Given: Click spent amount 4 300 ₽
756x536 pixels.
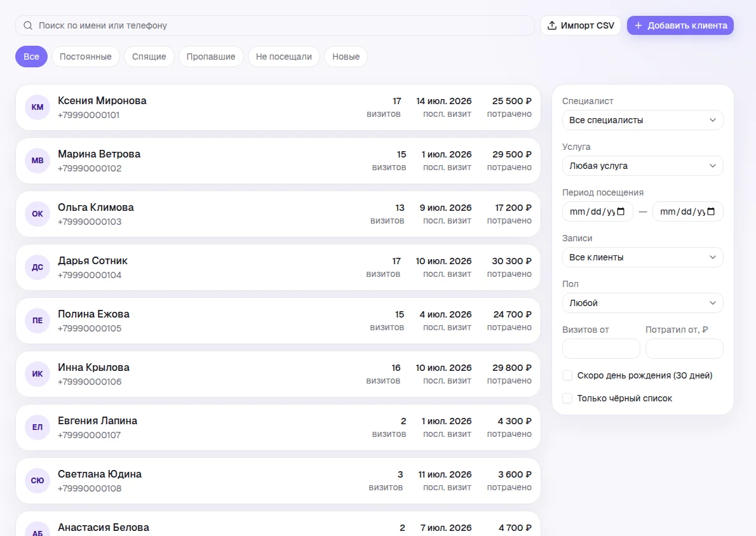Looking at the screenshot, I should click(x=515, y=421).
